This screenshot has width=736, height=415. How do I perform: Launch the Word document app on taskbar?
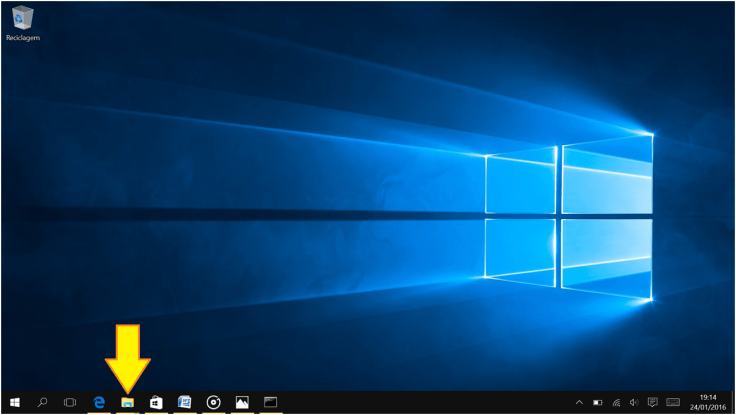184,402
